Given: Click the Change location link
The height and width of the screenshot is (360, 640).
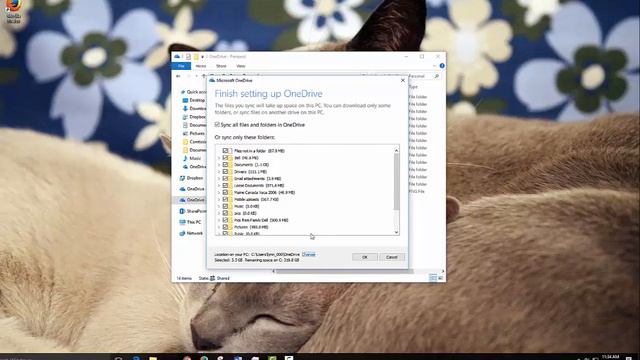Looking at the screenshot, I should pos(309,254).
